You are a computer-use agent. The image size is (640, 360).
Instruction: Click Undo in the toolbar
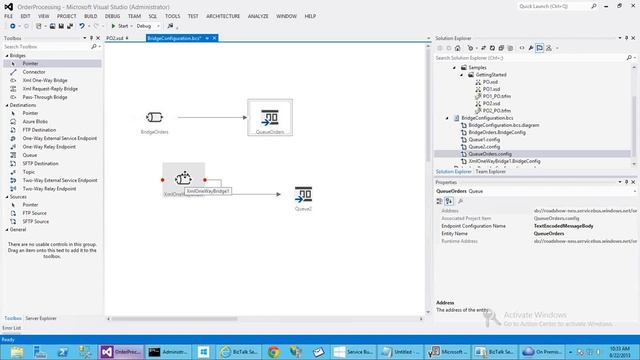82,26
